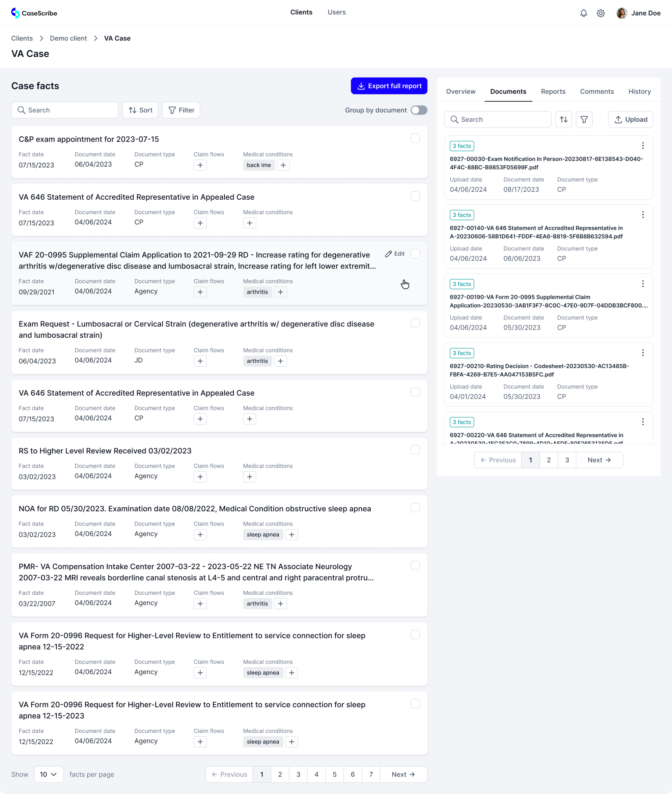Open the facts per page dropdown showing 10
The height and width of the screenshot is (794, 672).
[48, 774]
